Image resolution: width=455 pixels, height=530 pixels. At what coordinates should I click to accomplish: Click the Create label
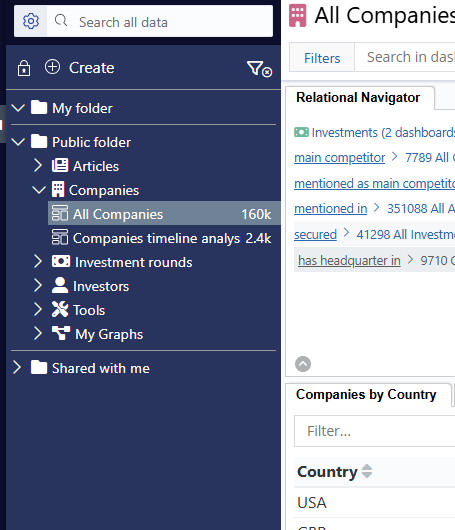pyautogui.click(x=92, y=68)
